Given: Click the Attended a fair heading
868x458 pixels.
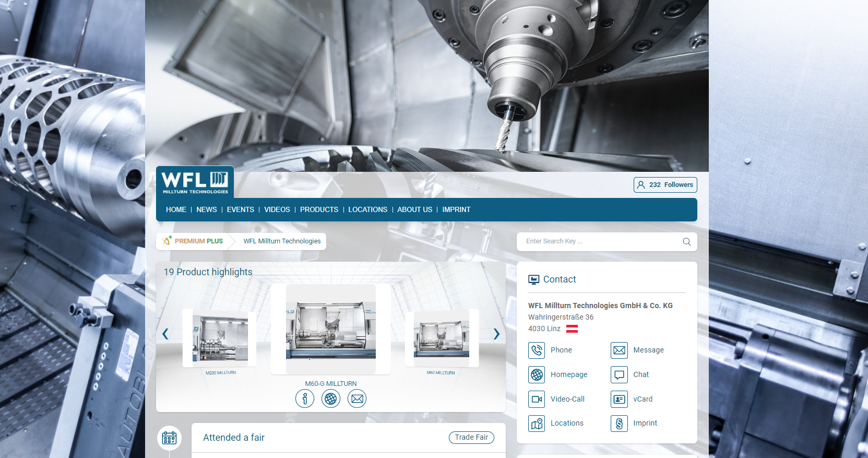Looking at the screenshot, I should (234, 438).
